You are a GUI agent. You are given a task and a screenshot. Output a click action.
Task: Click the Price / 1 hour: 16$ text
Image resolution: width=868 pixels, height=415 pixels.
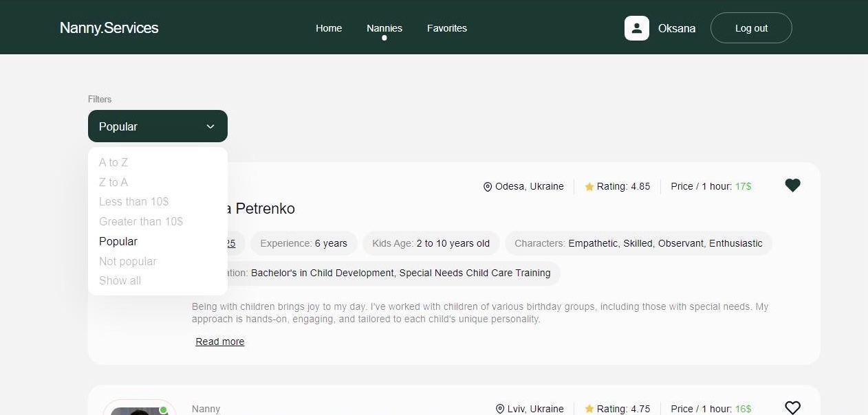(x=711, y=409)
